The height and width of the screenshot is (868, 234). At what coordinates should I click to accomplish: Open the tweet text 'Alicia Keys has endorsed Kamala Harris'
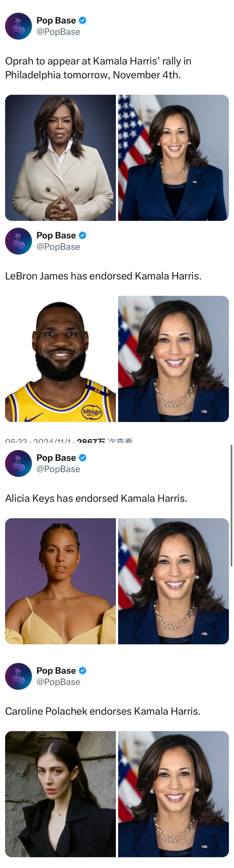click(x=96, y=498)
